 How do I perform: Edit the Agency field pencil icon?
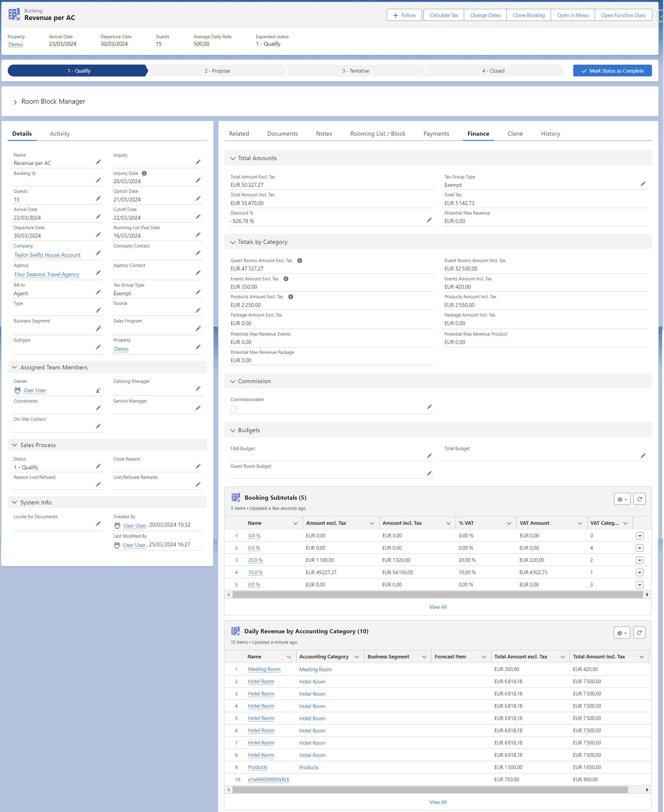[x=98, y=273]
